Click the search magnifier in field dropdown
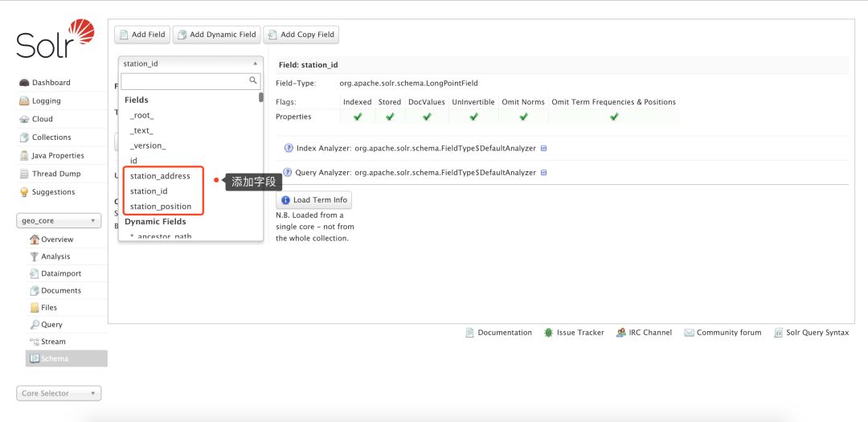The height and width of the screenshot is (422, 868). 253,81
